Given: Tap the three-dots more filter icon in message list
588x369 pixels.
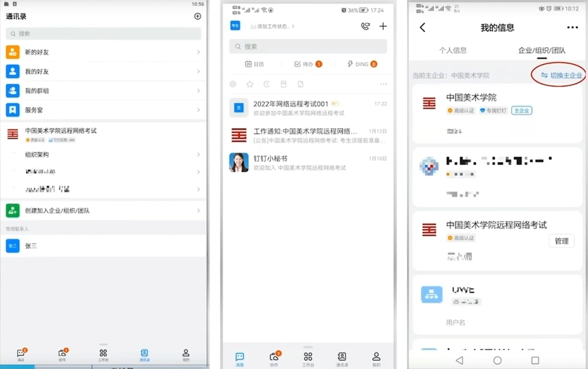Looking at the screenshot, I should point(383,85).
